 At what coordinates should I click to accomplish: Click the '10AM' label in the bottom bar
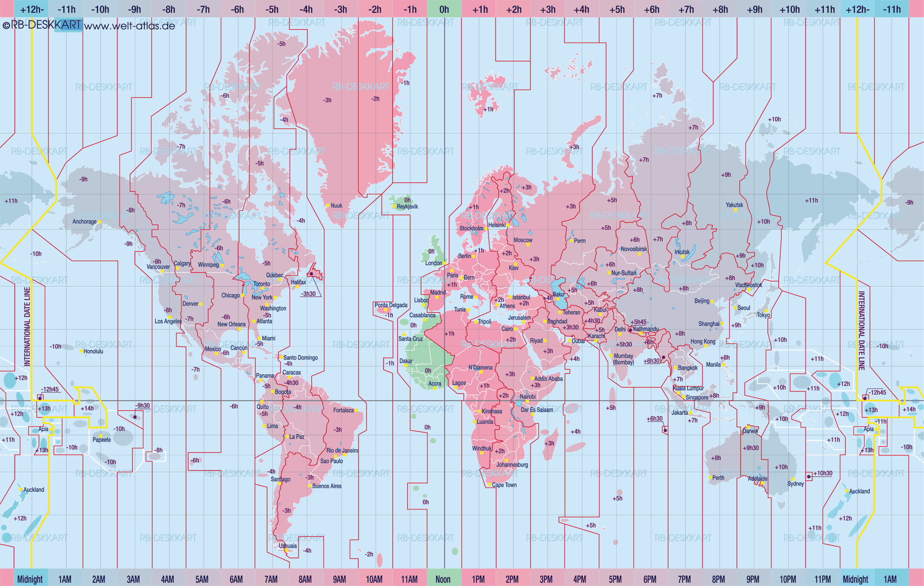374,579
